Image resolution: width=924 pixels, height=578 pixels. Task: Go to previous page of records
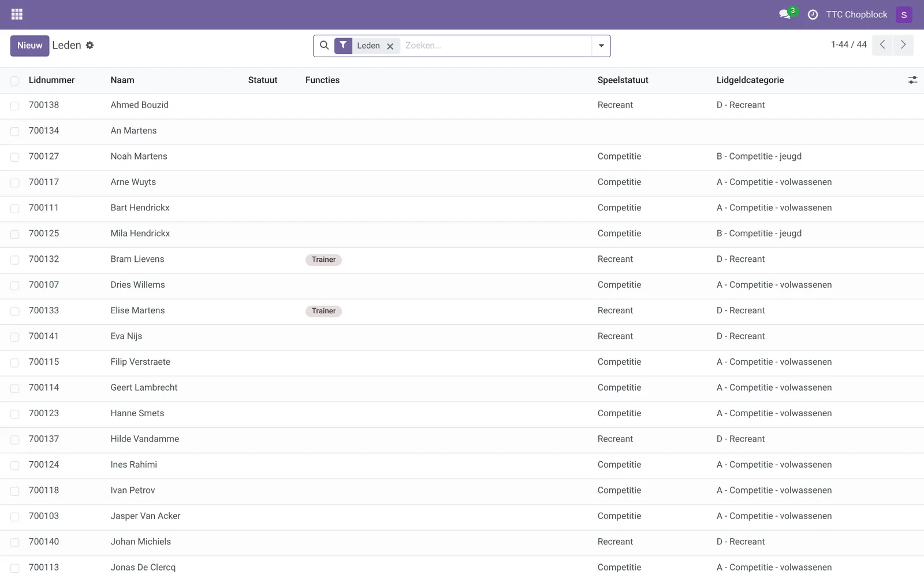click(882, 45)
